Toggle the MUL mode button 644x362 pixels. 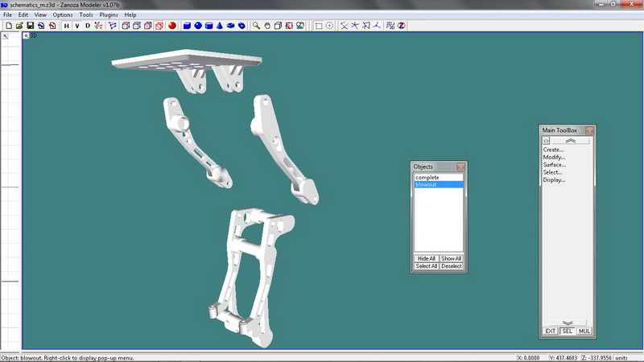pos(584,331)
